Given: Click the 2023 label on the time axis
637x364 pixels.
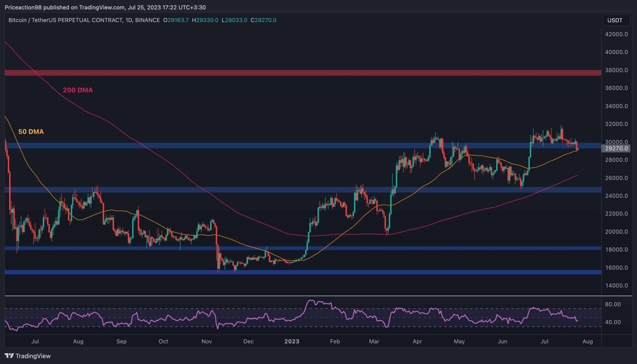Looking at the screenshot, I should (x=292, y=342).
